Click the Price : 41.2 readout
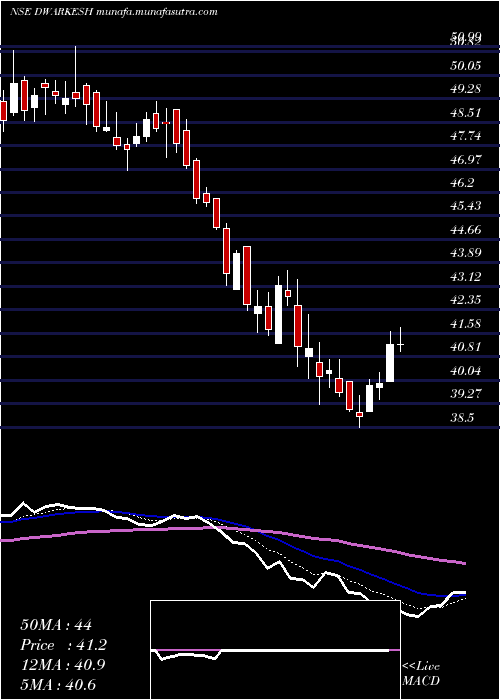 coord(63,645)
